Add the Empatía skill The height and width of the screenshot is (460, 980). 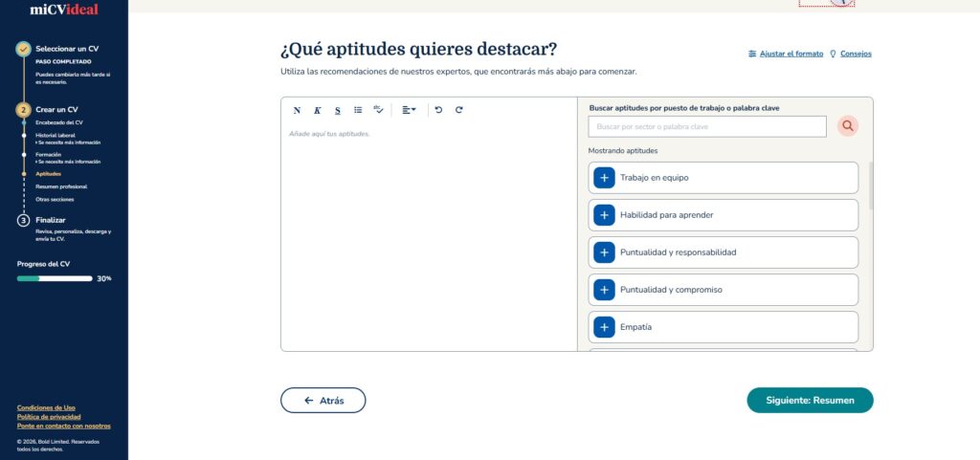coord(604,327)
